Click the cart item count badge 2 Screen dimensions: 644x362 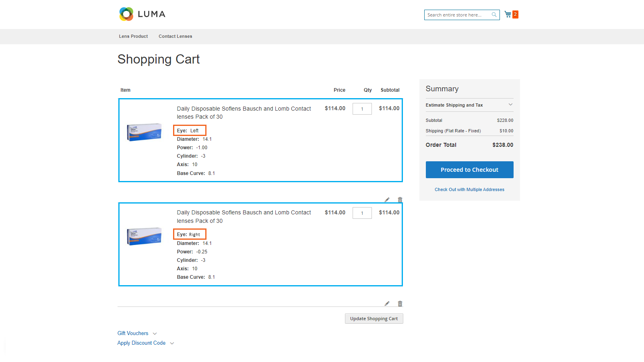coord(515,14)
